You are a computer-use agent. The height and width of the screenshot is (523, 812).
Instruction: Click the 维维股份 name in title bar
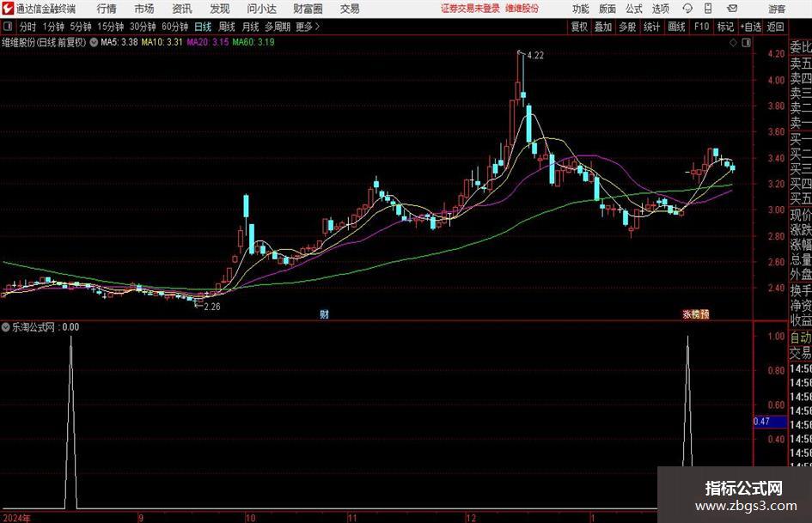522,9
